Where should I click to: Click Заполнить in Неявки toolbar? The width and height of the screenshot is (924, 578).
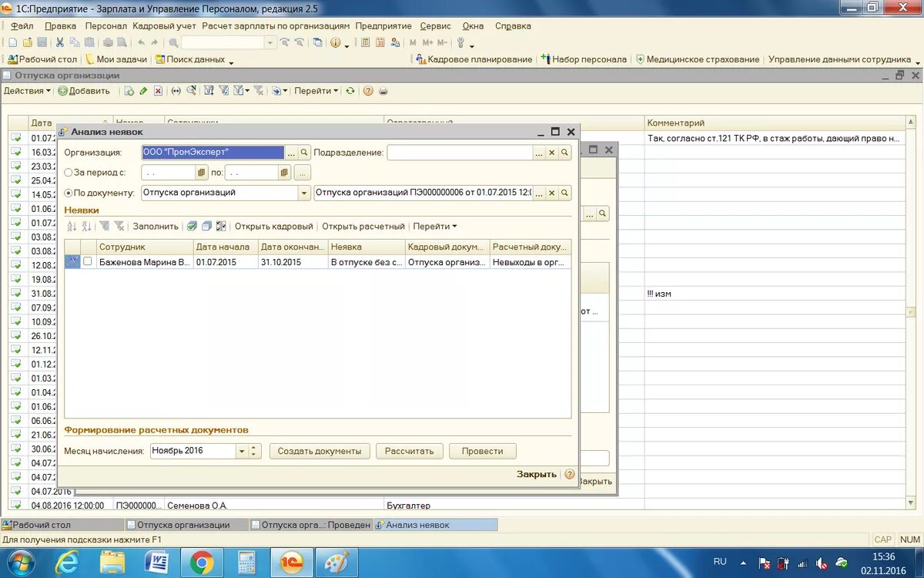coord(156,227)
